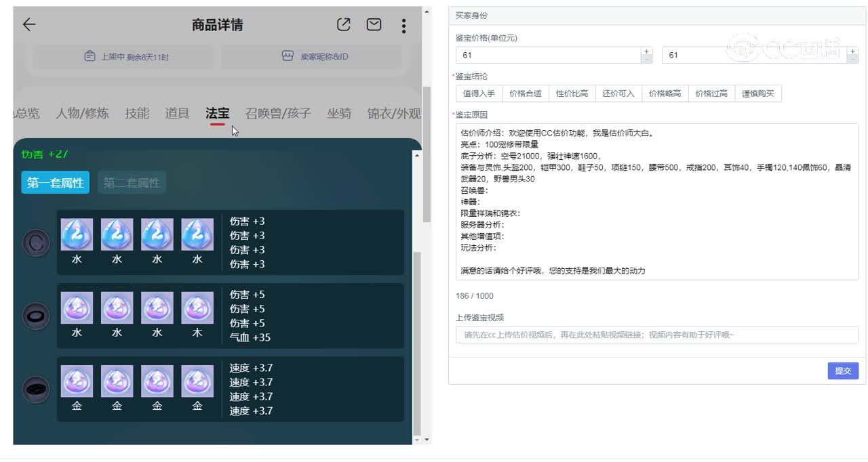This screenshot has height=462, width=868.
Task: Increase the first appraisal price with its stepper
Action: pos(646,50)
